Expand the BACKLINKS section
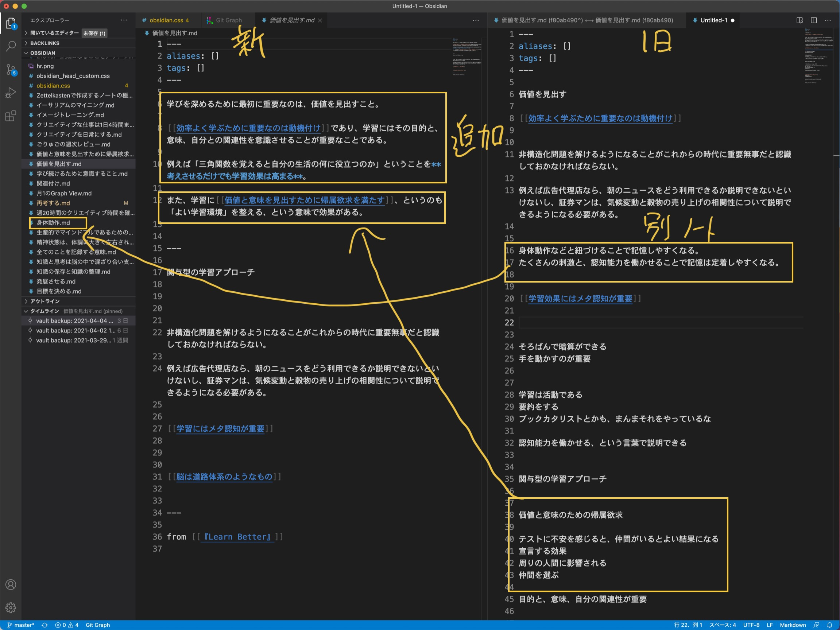The width and height of the screenshot is (840, 630). point(44,43)
